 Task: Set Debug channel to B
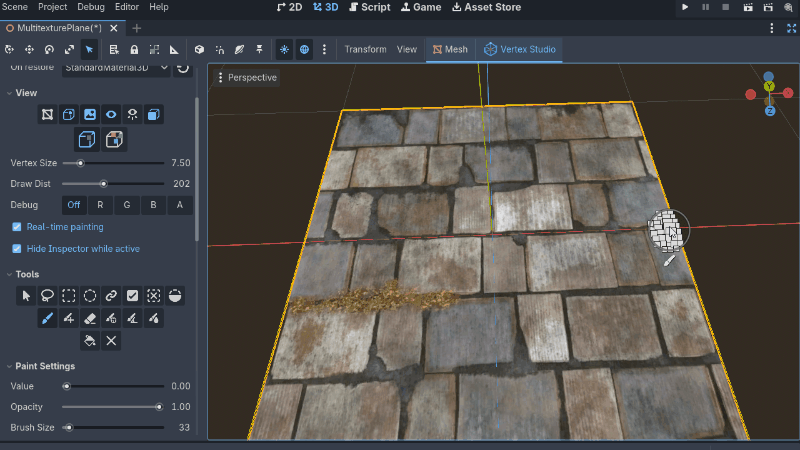pyautogui.click(x=153, y=205)
